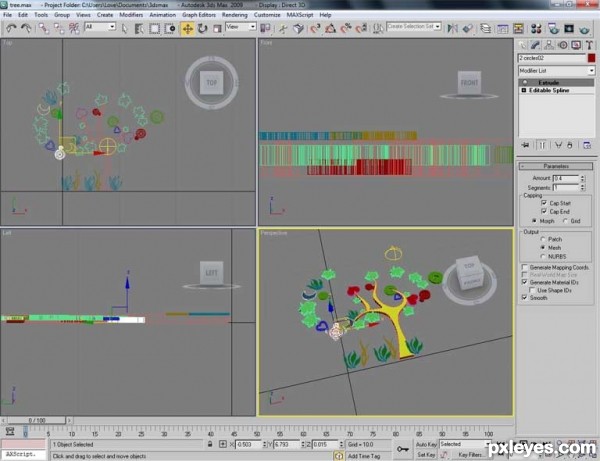Click the Undo arrow icon

tap(11, 28)
